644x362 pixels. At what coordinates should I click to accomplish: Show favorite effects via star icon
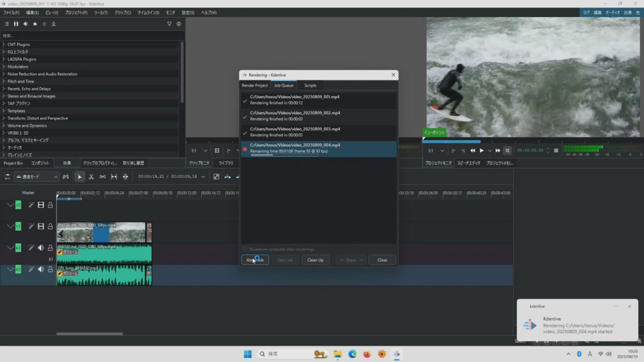pos(35,24)
